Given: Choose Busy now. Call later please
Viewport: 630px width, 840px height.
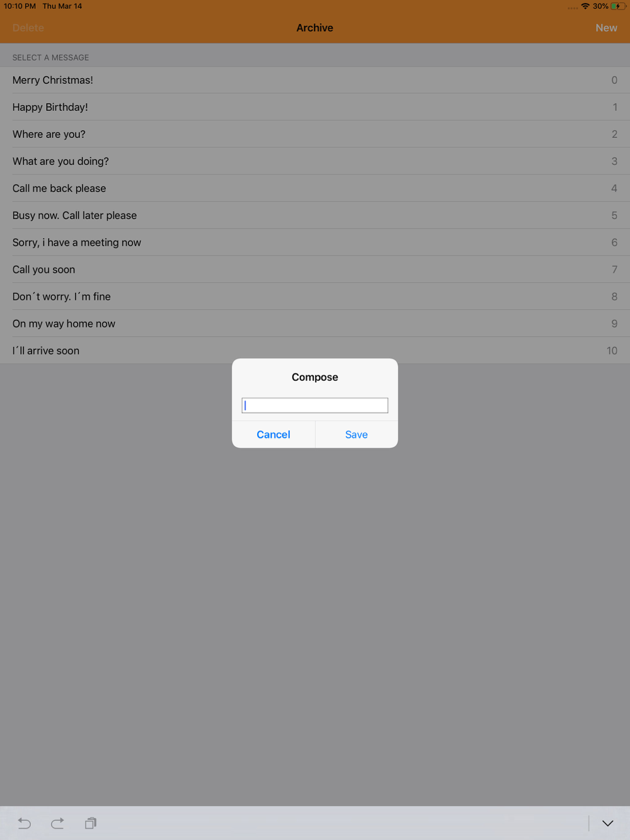Looking at the screenshot, I should (x=315, y=215).
